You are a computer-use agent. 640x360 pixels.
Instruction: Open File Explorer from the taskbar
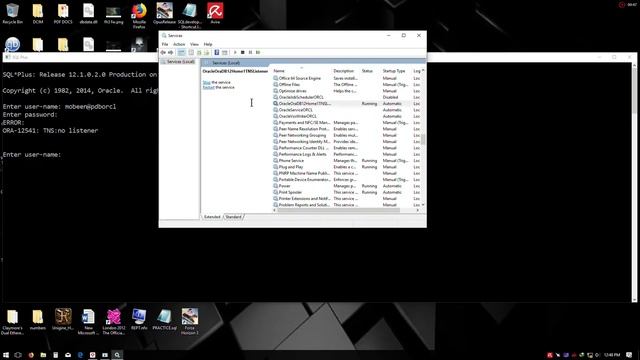[43, 355]
